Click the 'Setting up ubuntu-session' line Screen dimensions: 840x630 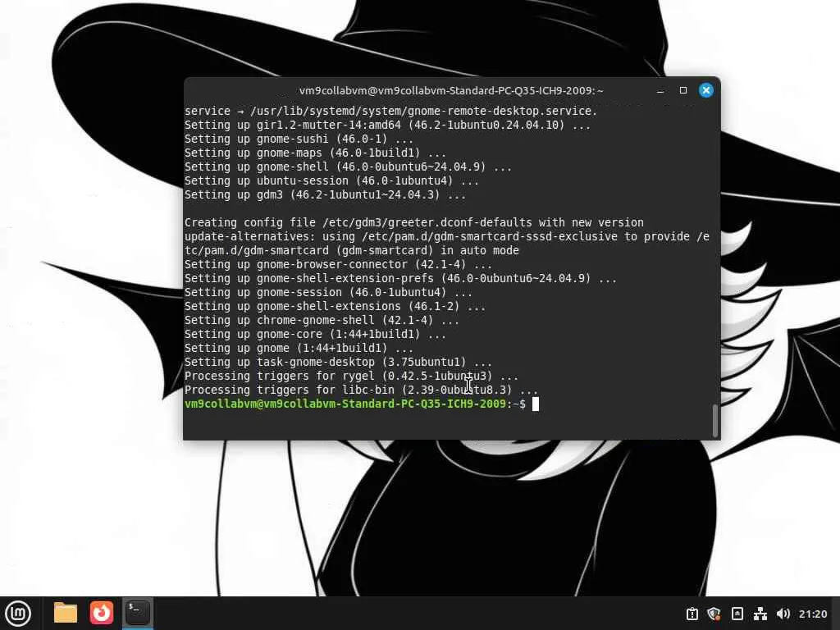331,180
